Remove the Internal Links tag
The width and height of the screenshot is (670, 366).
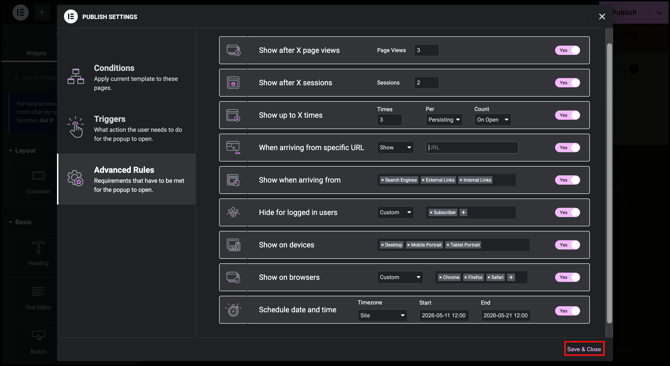[x=461, y=180]
